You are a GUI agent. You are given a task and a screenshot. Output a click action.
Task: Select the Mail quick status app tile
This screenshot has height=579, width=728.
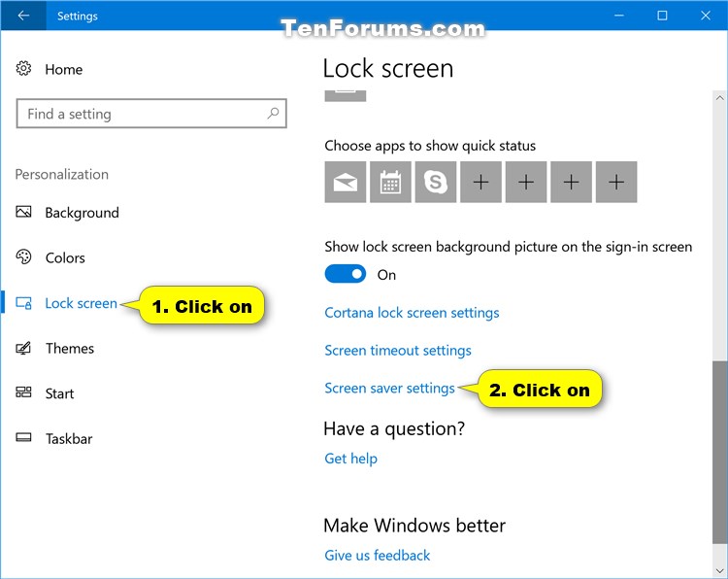pyautogui.click(x=346, y=183)
